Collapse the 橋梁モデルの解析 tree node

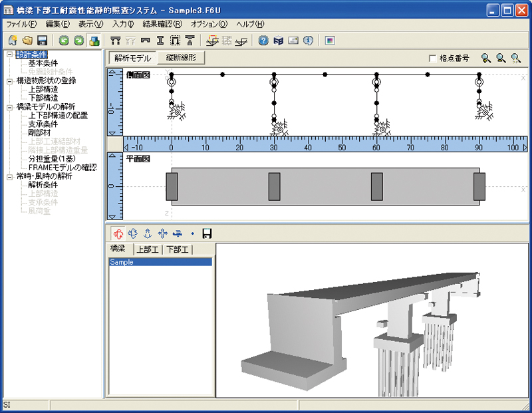tap(9, 106)
